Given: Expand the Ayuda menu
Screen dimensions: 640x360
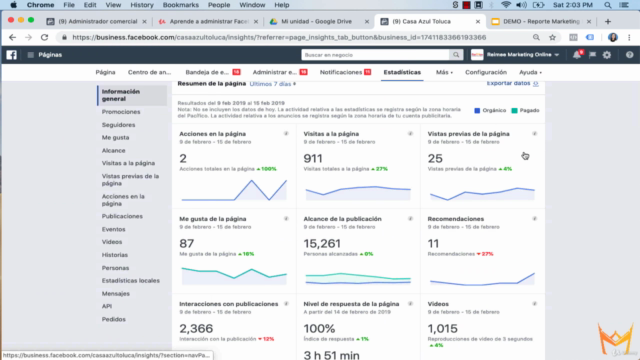Looking at the screenshot, I should (530, 72).
